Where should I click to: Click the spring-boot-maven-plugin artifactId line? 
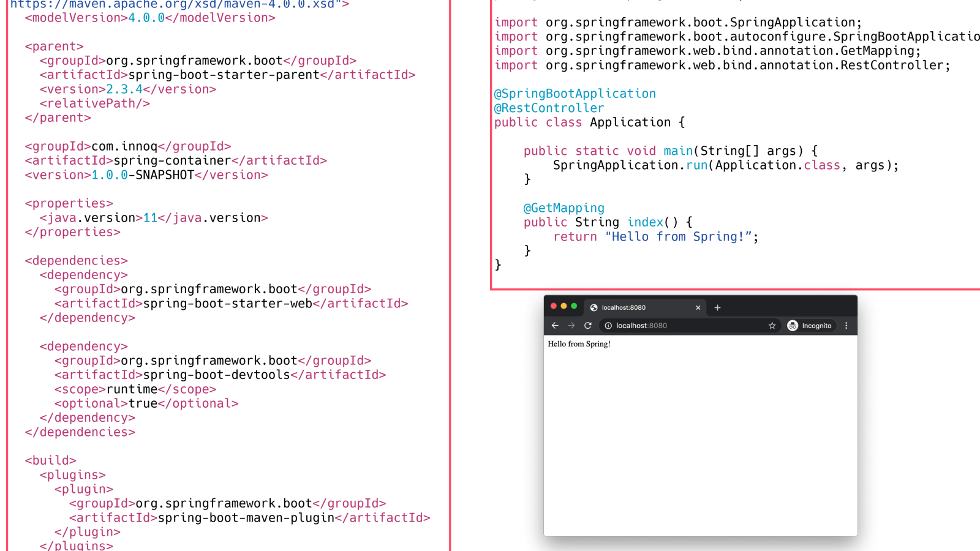(249, 518)
